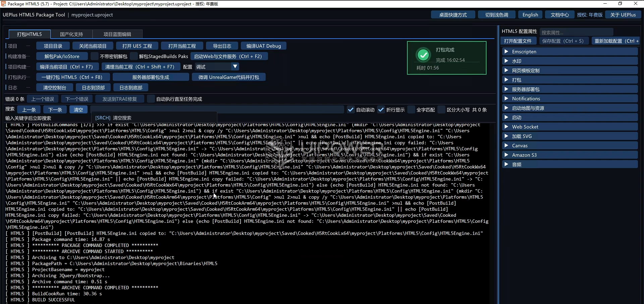Enable 解包StagedBuilds Paks checkbox
This screenshot has height=304, width=644.
pyautogui.click(x=134, y=56)
